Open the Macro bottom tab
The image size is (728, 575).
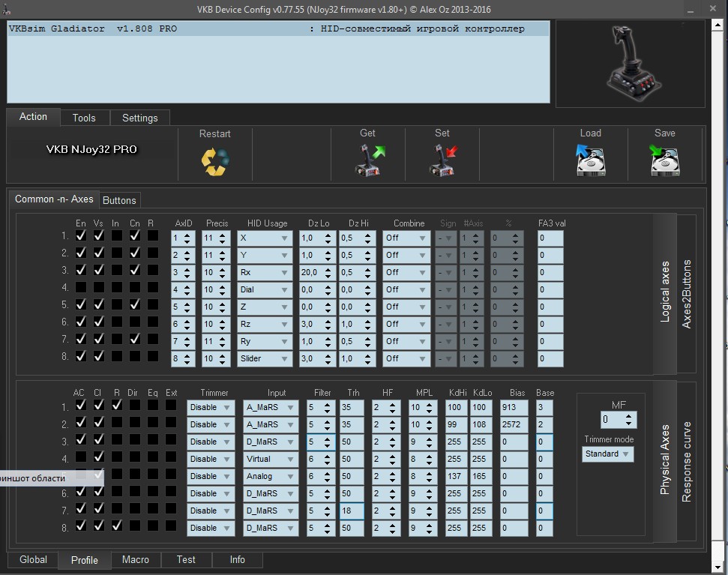point(136,559)
